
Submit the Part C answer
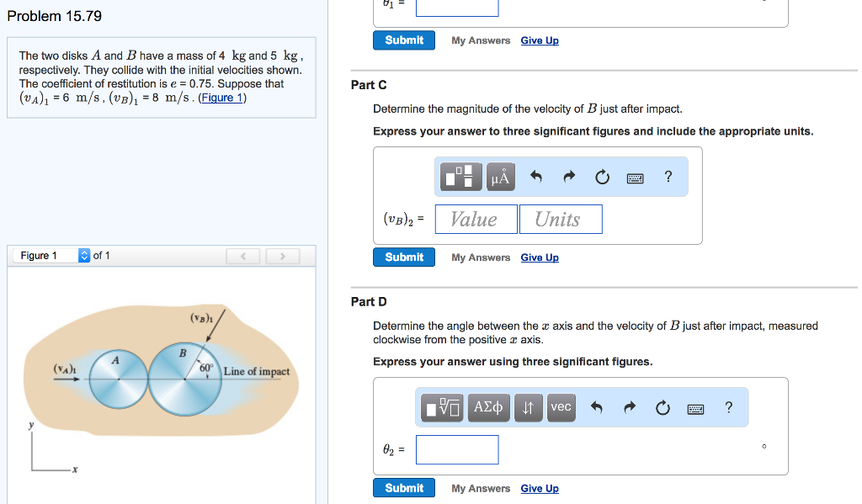click(403, 257)
